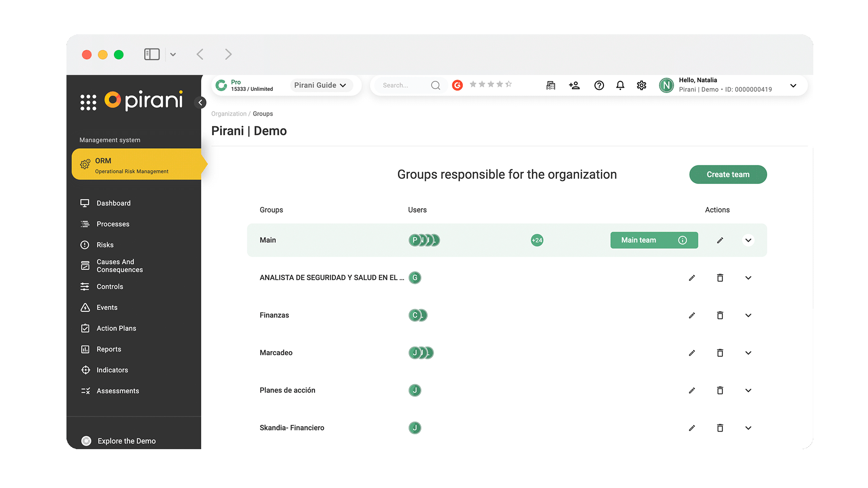Open the apps grid icon

click(x=88, y=102)
